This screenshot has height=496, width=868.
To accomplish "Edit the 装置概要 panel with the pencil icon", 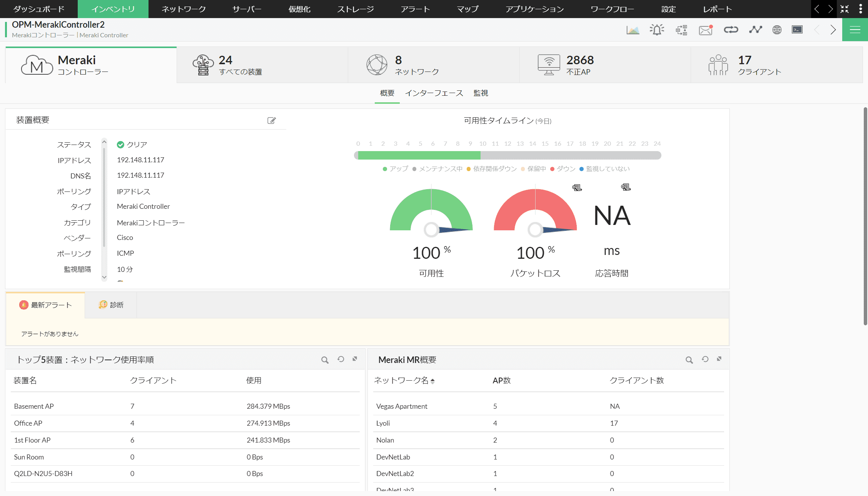I will click(272, 120).
